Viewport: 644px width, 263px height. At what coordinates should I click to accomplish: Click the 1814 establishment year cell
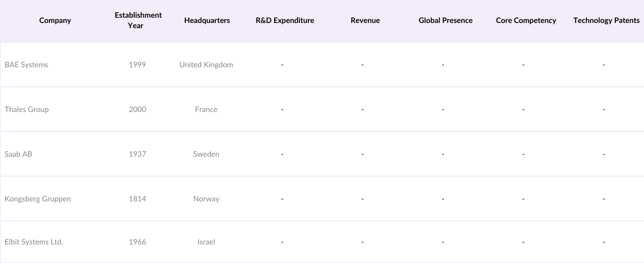[x=137, y=199]
